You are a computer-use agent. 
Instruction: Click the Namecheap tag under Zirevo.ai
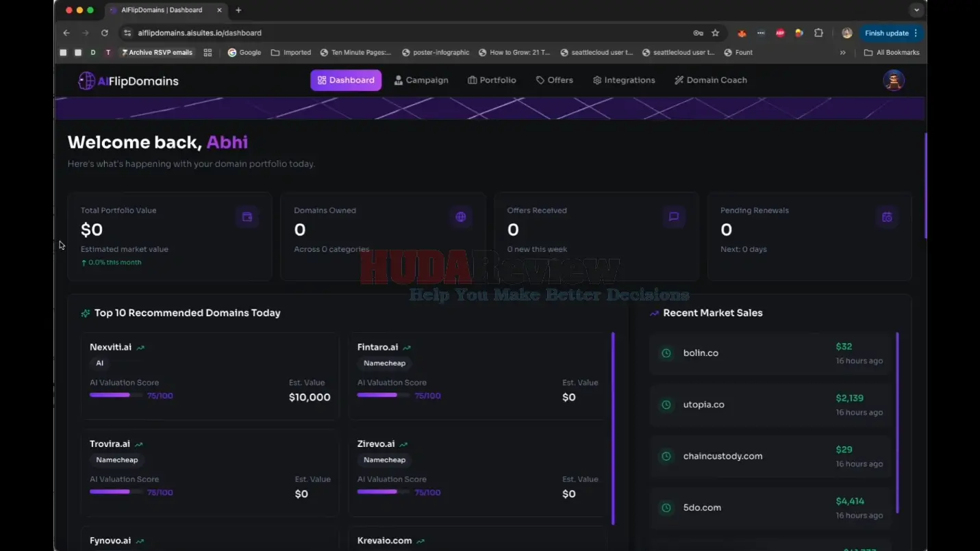384,460
